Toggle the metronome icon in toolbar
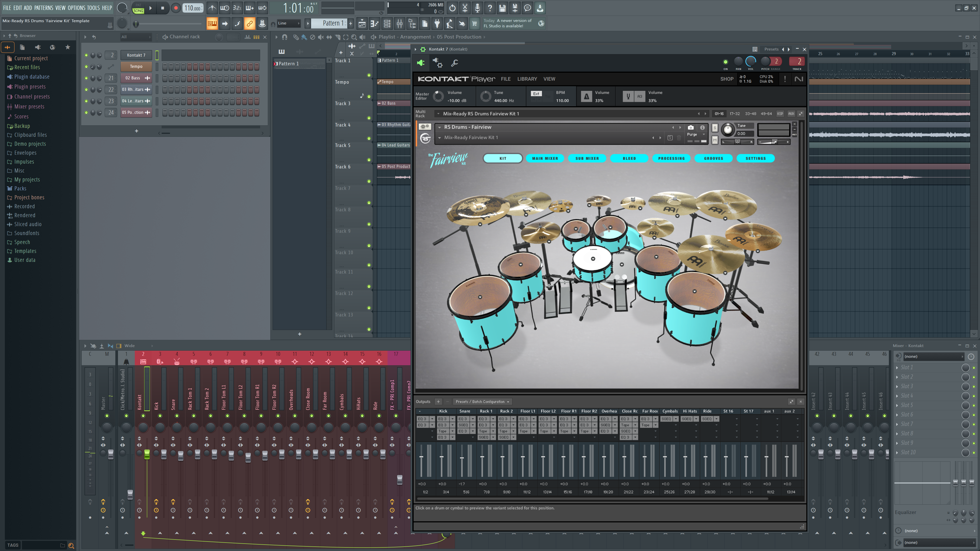Image resolution: width=980 pixels, height=551 pixels. pos(212,8)
